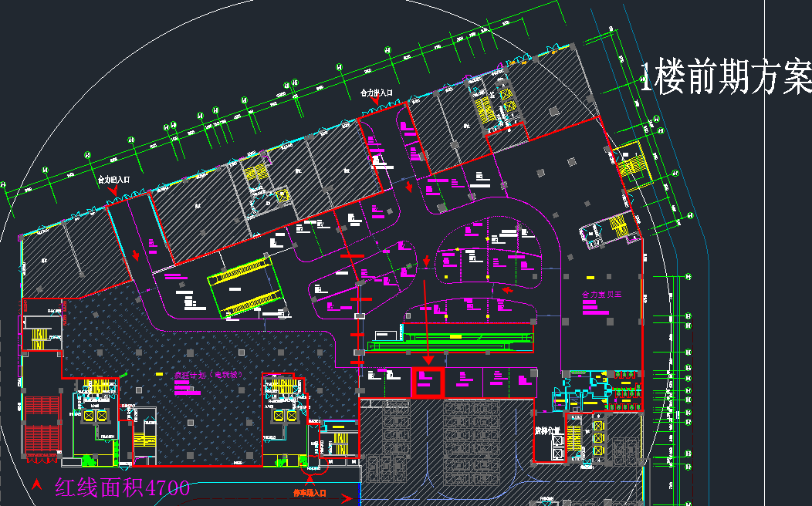Select red arrow in corridor below left 合力出入口
Screen dimensions: 812x506
[x=137, y=255]
